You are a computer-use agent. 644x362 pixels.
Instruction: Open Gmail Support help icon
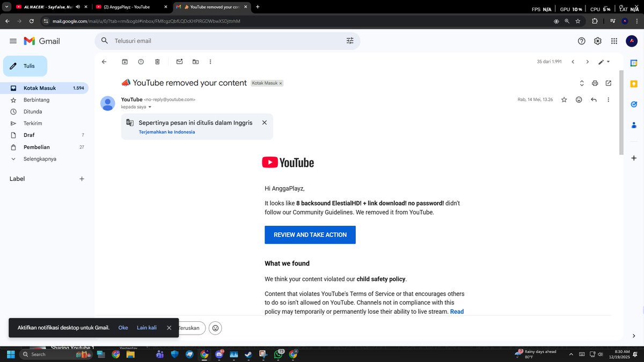coord(581,41)
